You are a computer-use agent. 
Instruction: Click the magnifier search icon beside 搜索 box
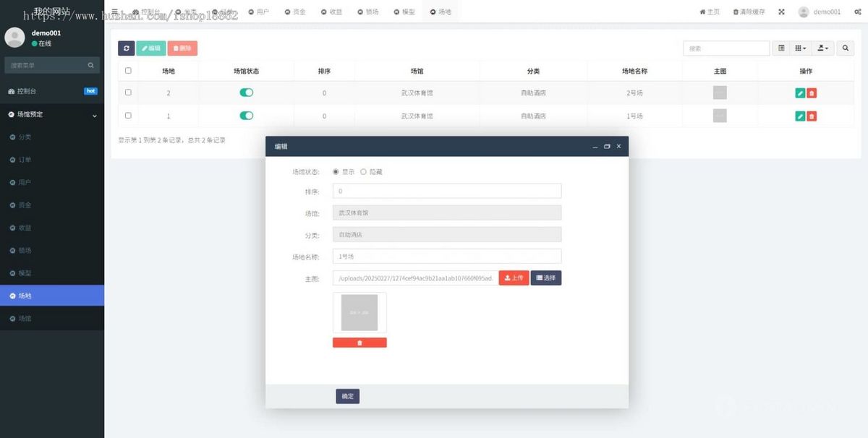[x=845, y=48]
